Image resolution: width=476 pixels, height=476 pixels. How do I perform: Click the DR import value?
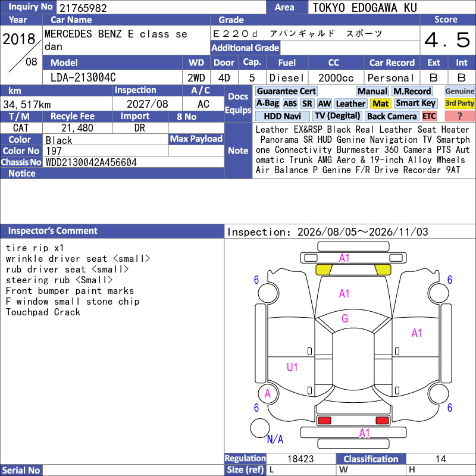click(140, 128)
